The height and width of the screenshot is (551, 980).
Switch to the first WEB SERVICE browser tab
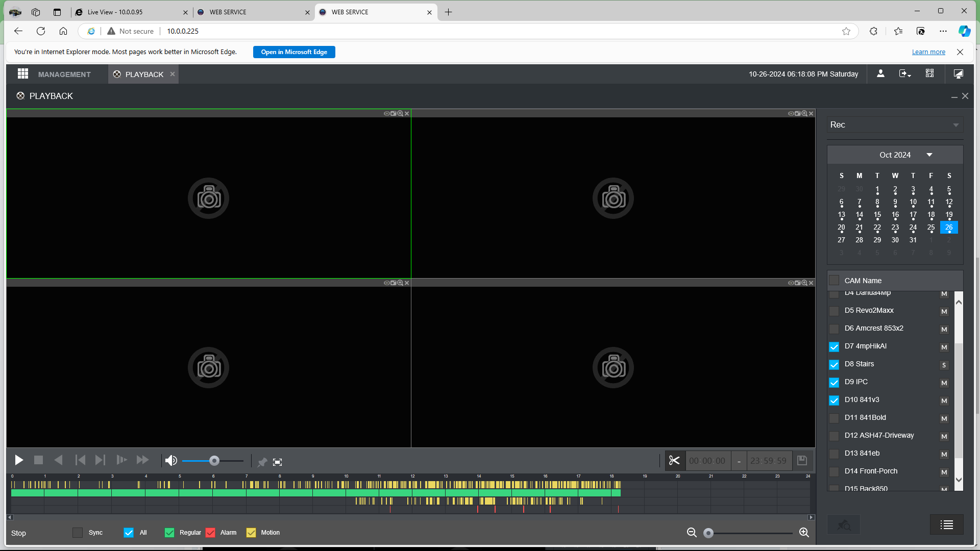tap(253, 12)
